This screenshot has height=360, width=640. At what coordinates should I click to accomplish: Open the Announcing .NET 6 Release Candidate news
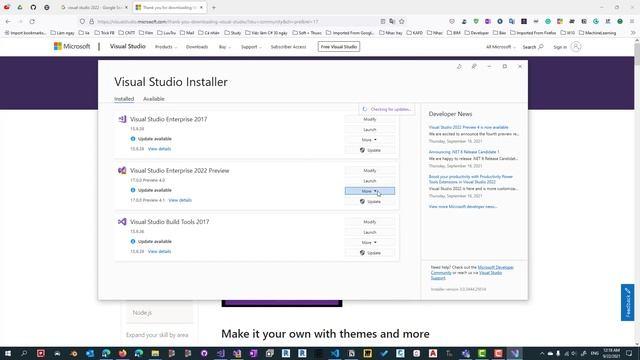[x=464, y=152]
